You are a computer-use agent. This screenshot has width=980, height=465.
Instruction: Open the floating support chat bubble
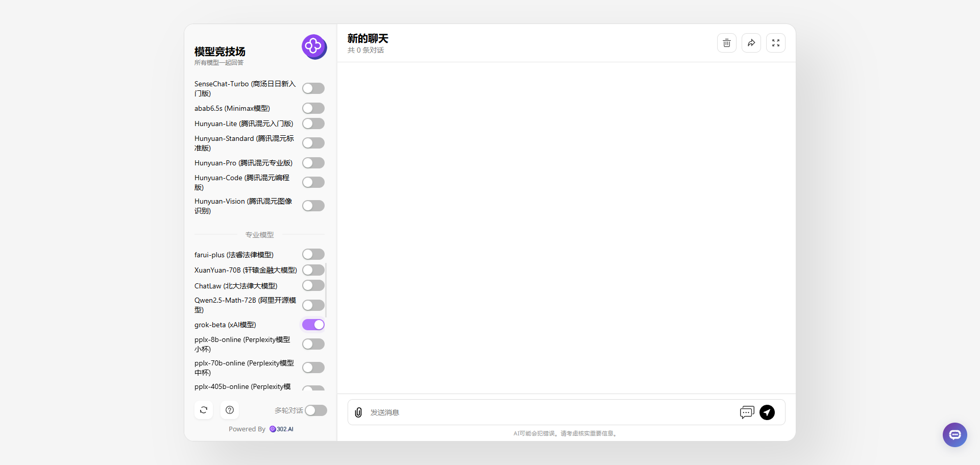955,435
